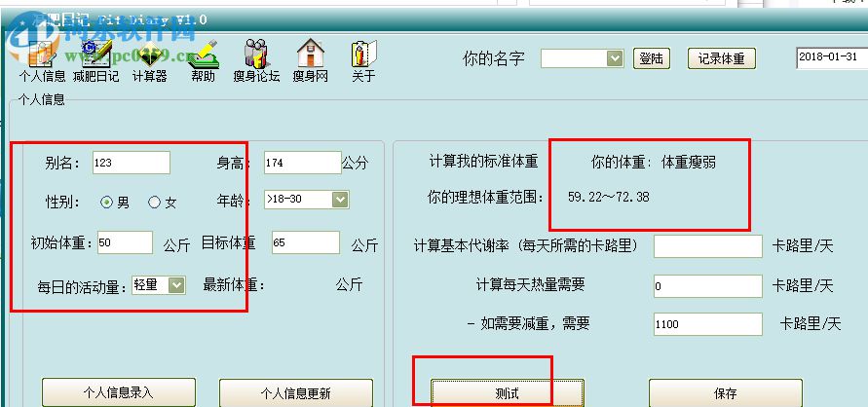Click the 最新体重 label
This screenshot has height=407, width=868.
tap(234, 285)
